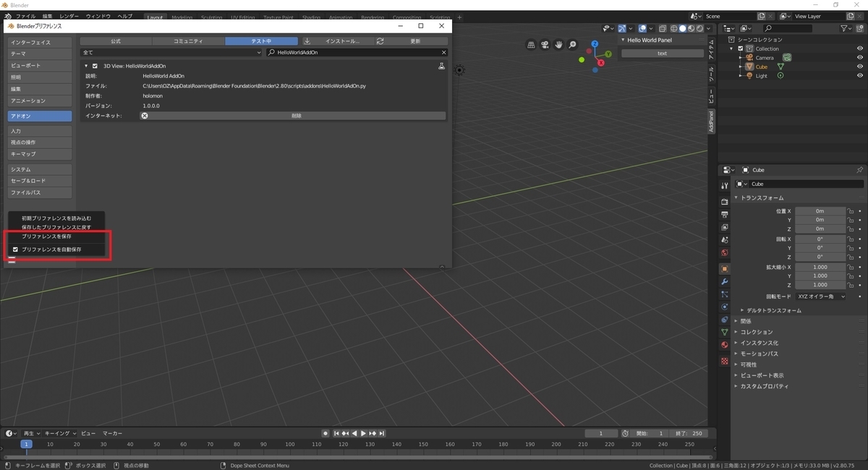Clear the HelloWorldAddOn search text
This screenshot has height=470, width=868.
444,53
